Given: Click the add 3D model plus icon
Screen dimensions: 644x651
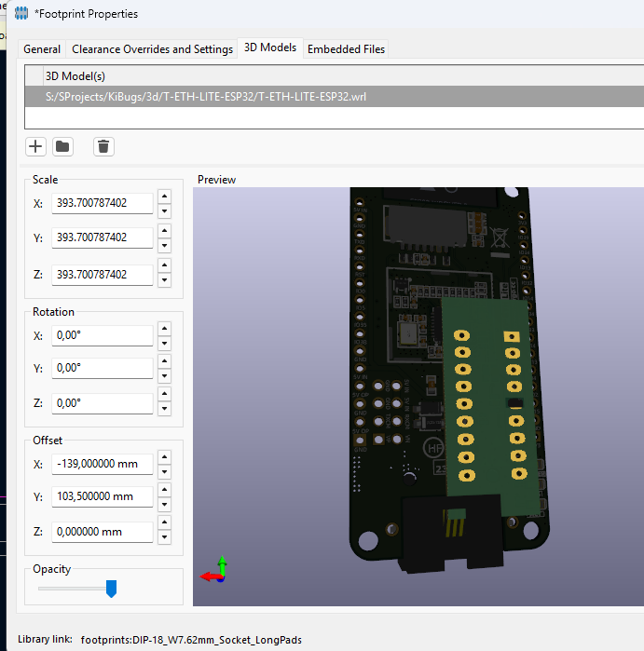Looking at the screenshot, I should 35,146.
